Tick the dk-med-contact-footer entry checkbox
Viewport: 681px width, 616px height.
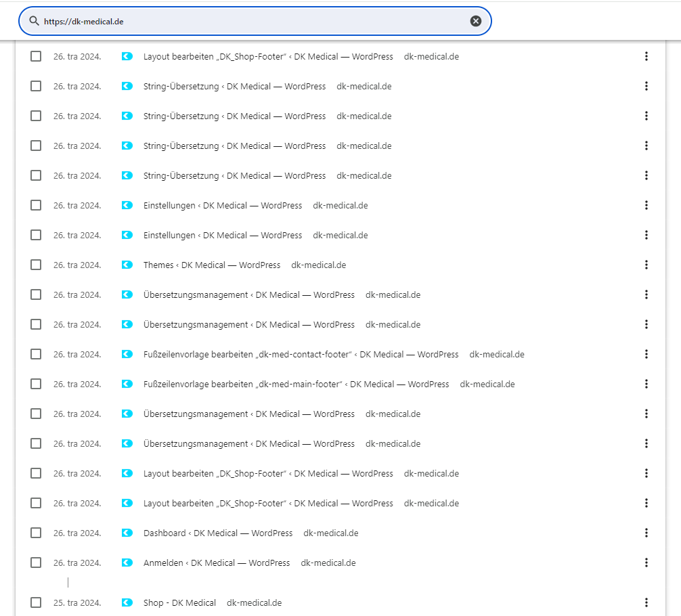36,354
